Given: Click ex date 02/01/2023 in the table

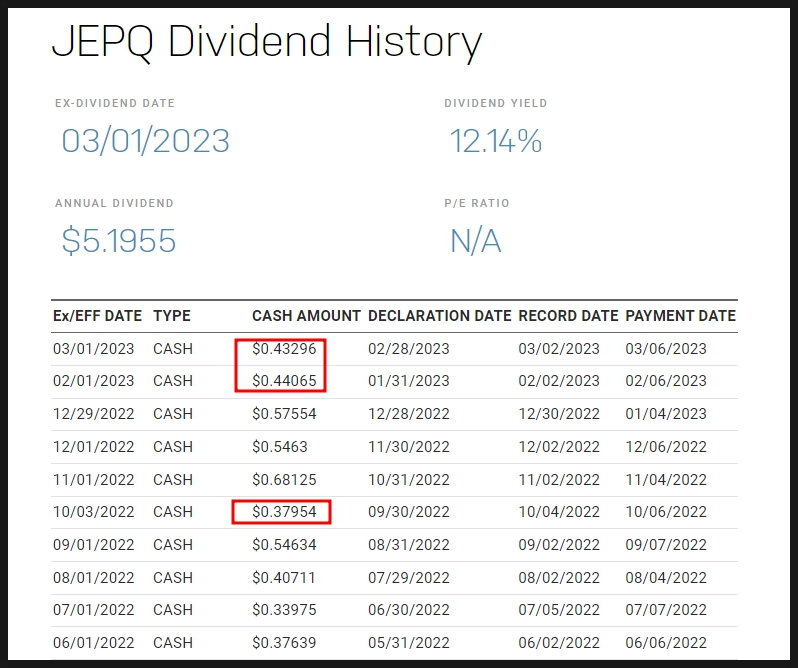Looking at the screenshot, I should (x=94, y=381).
